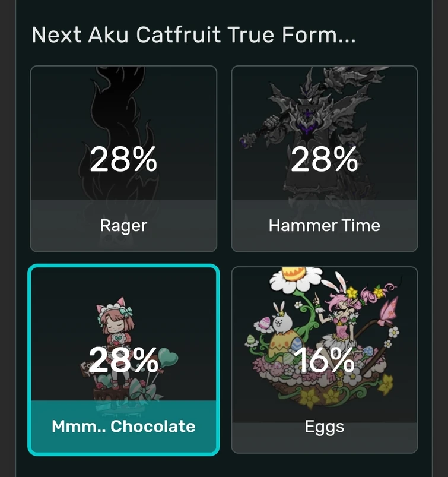The height and width of the screenshot is (477, 448).
Task: Reselect the highlighted Mmm.. Chocolate option
Action: pyautogui.click(x=123, y=356)
